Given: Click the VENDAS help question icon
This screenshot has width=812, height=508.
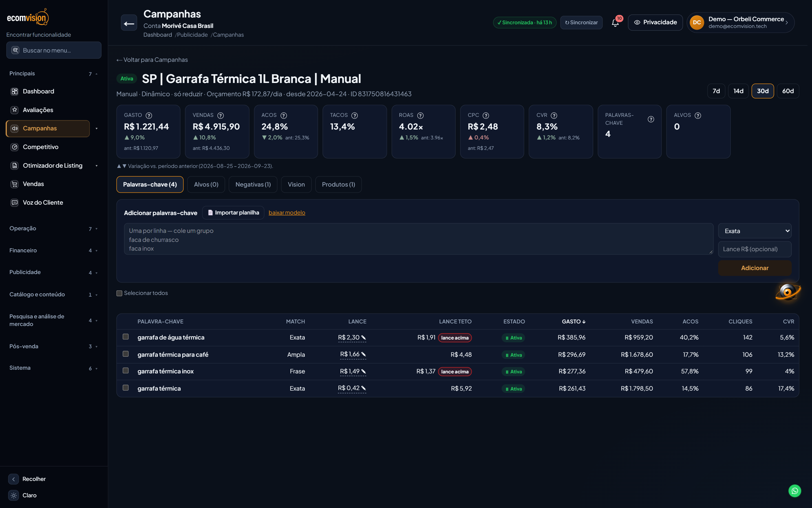Looking at the screenshot, I should (220, 115).
